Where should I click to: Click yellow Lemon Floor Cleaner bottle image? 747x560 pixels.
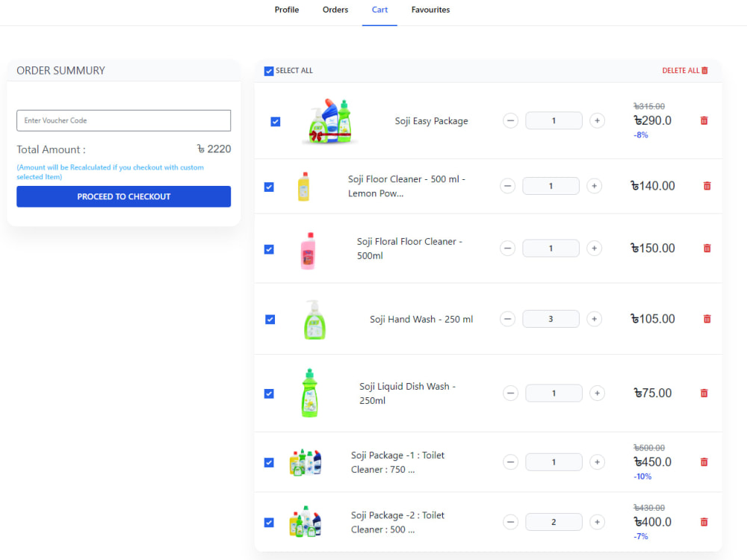pyautogui.click(x=303, y=186)
